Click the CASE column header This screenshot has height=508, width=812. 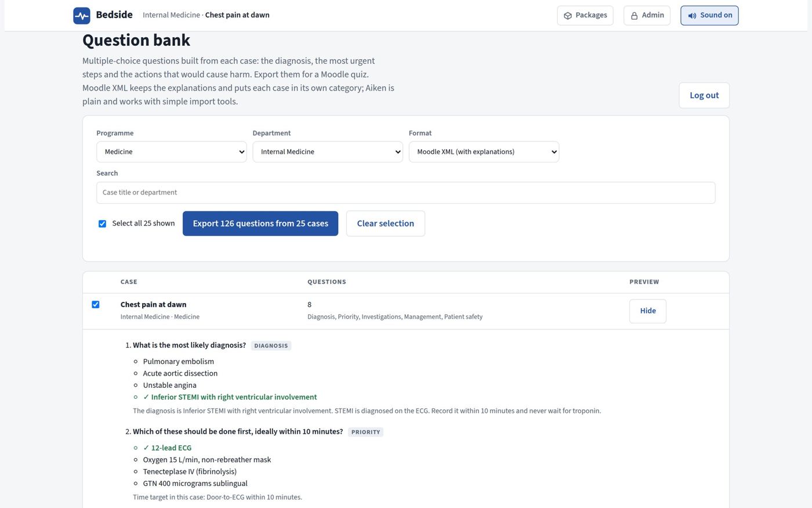[x=129, y=282]
